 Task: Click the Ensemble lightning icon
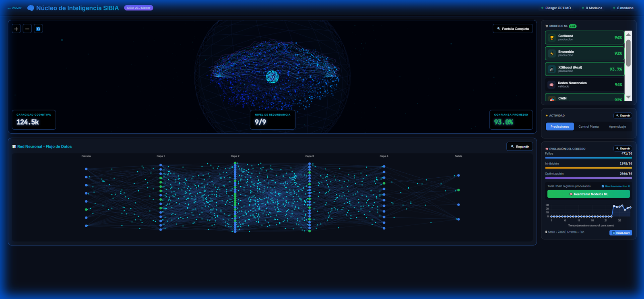pos(552,54)
